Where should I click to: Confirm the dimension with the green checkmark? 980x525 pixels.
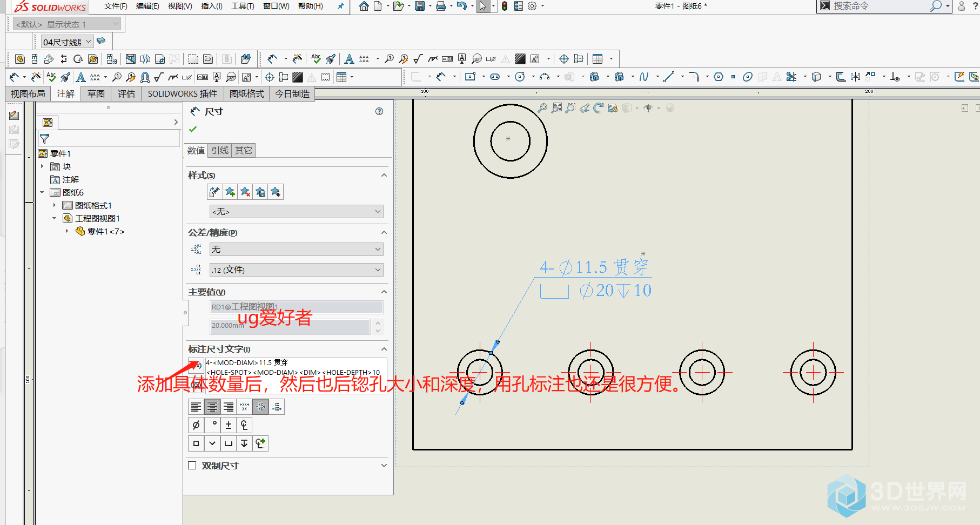193,129
